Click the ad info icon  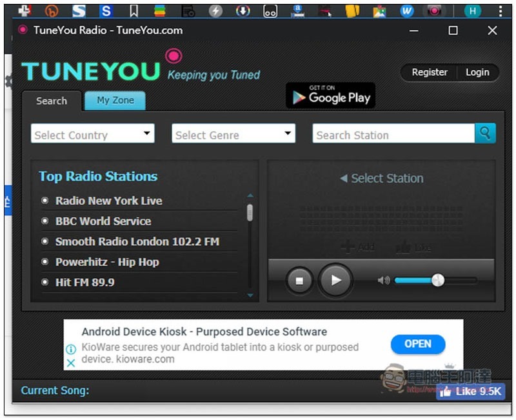[71, 349]
